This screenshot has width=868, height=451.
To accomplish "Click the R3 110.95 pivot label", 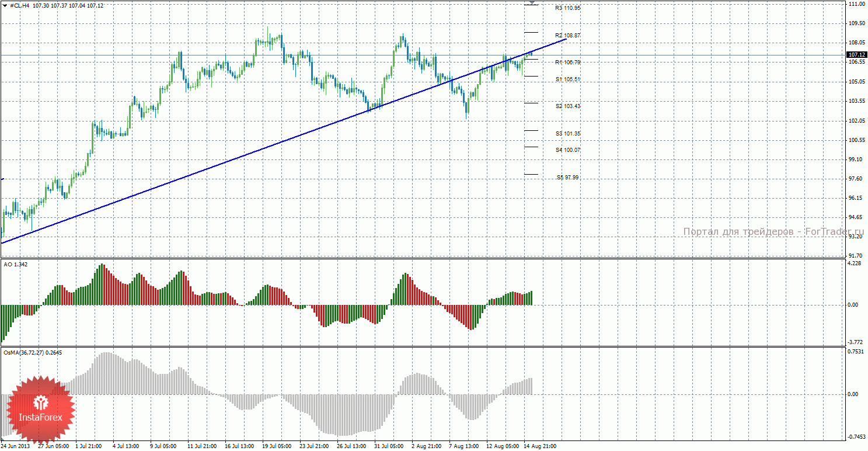I will pos(567,8).
